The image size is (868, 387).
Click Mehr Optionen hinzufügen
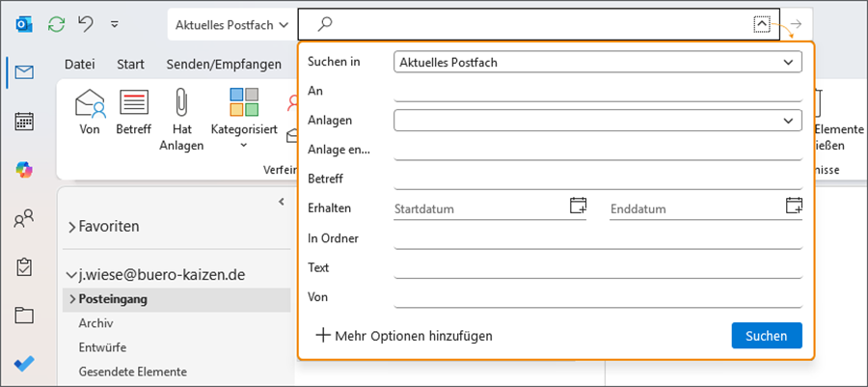click(x=405, y=336)
